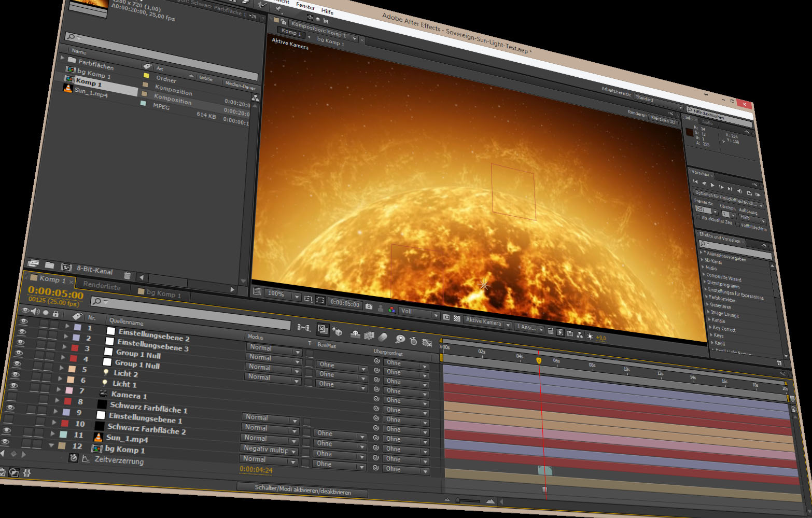
Task: Hide the Licht 2 layer
Action: coord(16,364)
